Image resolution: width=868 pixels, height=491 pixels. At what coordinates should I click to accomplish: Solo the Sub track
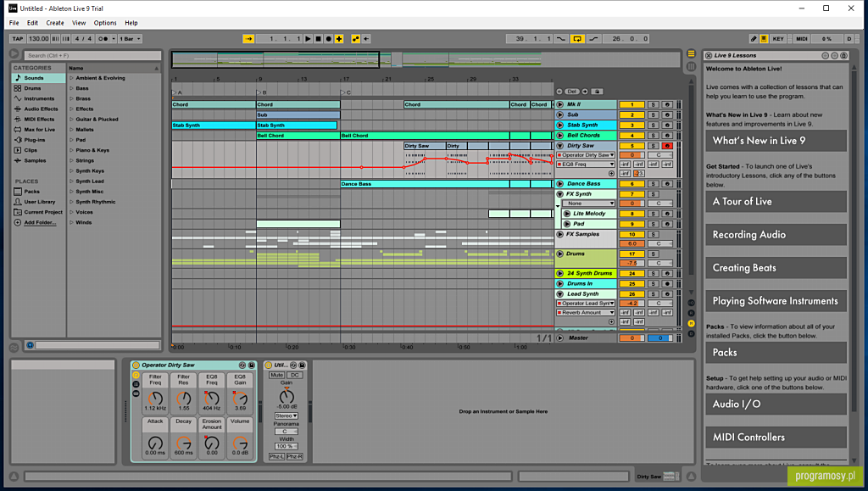click(654, 115)
